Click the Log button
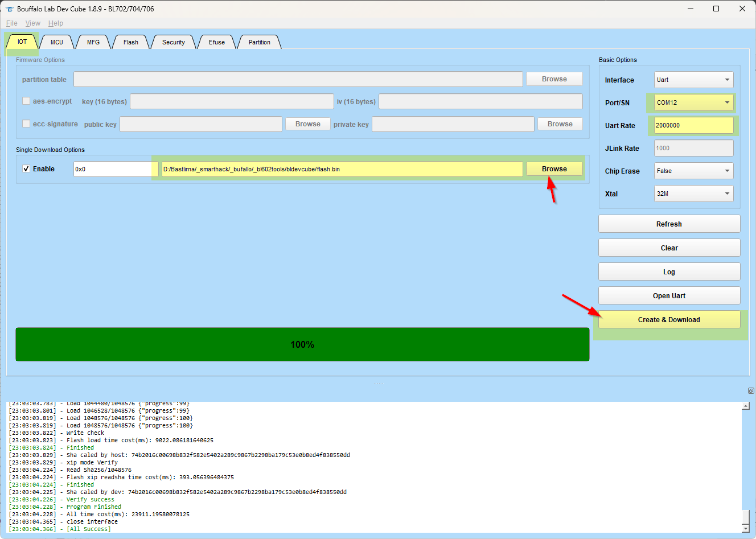This screenshot has width=756, height=539. (x=669, y=271)
